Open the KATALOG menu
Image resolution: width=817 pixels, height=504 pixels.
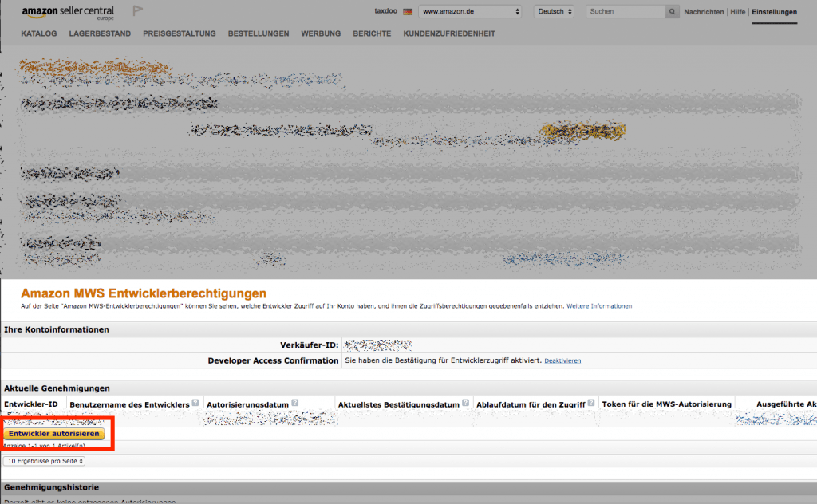39,33
